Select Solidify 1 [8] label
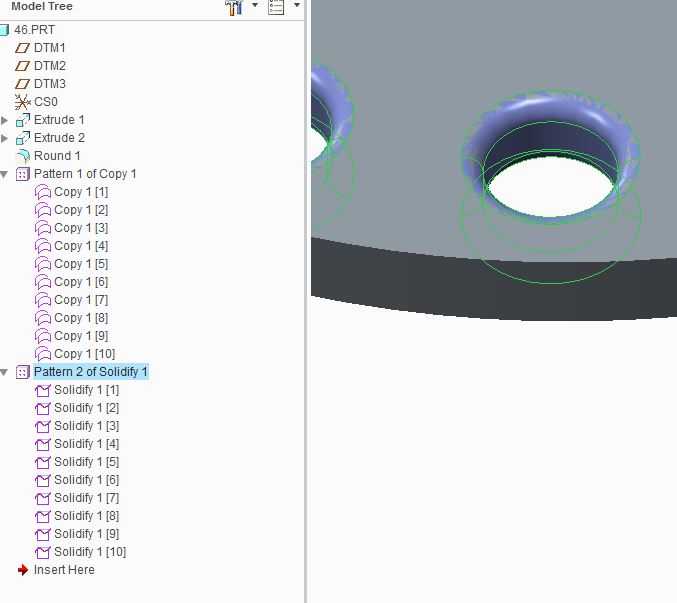The image size is (677, 603). [86, 516]
